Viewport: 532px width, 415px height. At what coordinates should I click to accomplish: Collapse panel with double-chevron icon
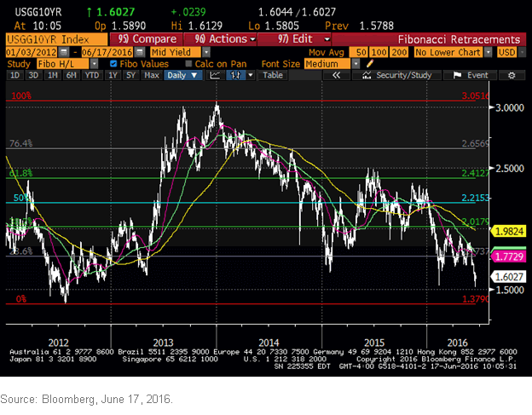click(336, 75)
